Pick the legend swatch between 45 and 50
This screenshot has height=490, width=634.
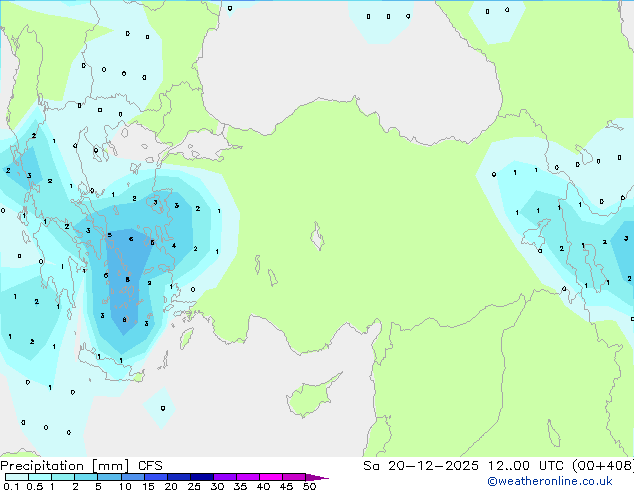294,477
